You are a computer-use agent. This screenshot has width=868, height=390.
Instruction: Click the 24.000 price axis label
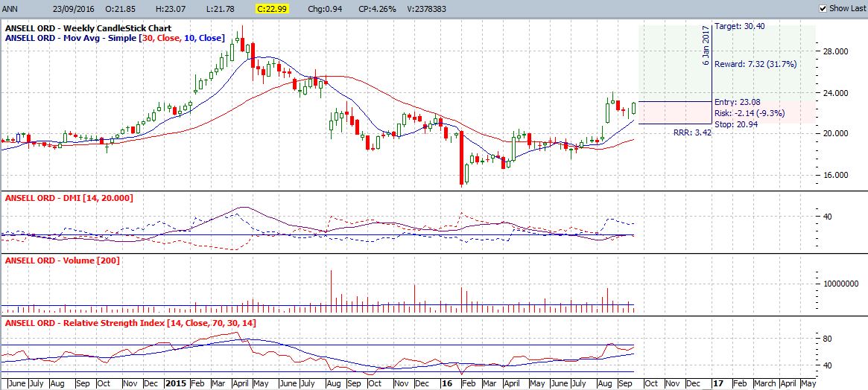[x=837, y=93]
